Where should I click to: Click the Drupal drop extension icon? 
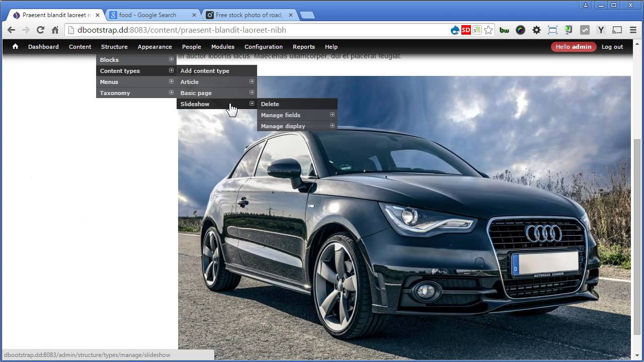tap(455, 30)
